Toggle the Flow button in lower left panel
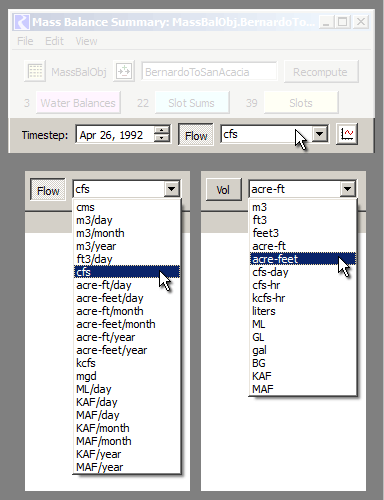This screenshot has width=384, height=500. click(48, 190)
